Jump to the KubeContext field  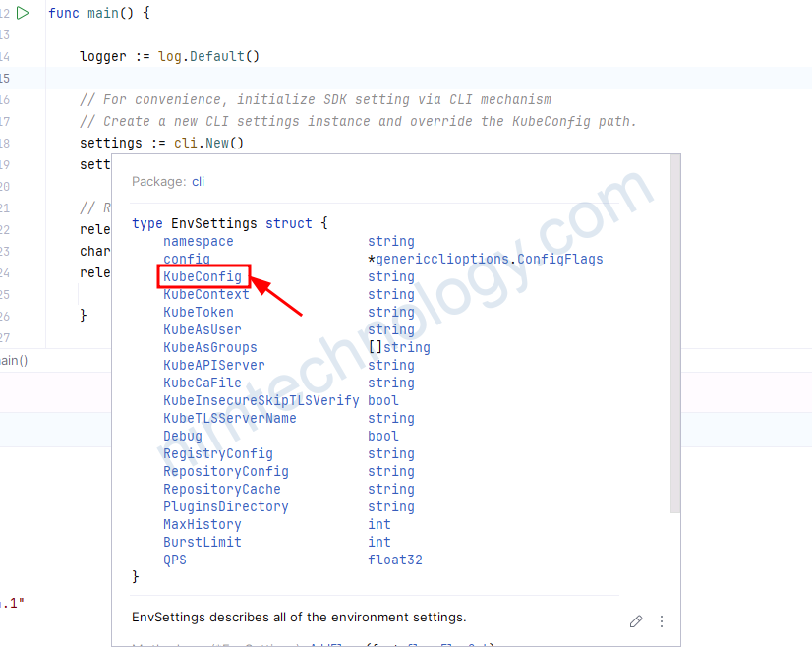[x=206, y=295]
